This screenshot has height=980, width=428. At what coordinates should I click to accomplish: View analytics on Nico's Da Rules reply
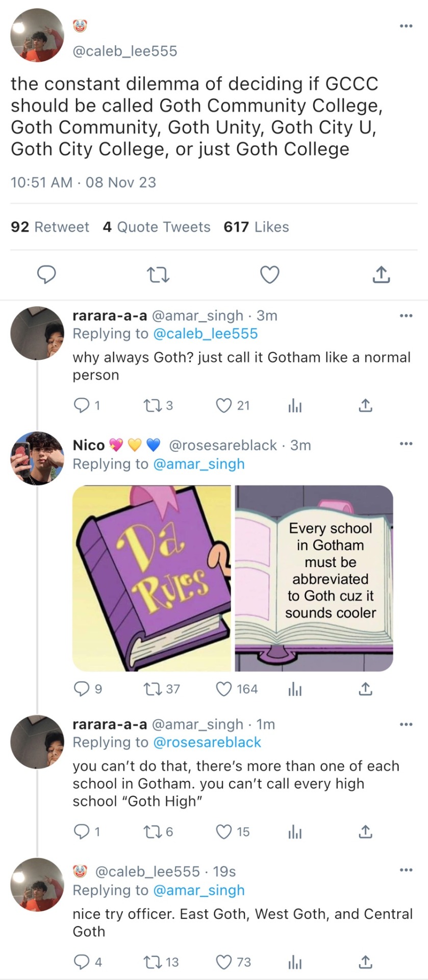coord(295,690)
